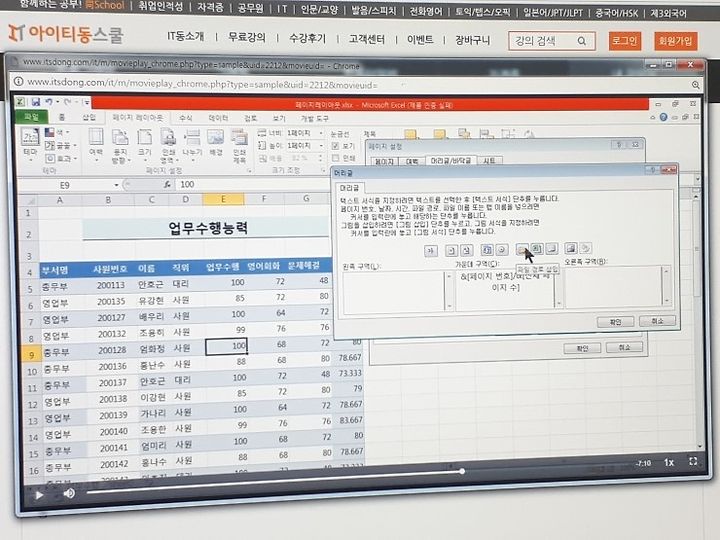
Task: Switch to the 데이터 (Data) ribbon tab
Action: coord(218,118)
